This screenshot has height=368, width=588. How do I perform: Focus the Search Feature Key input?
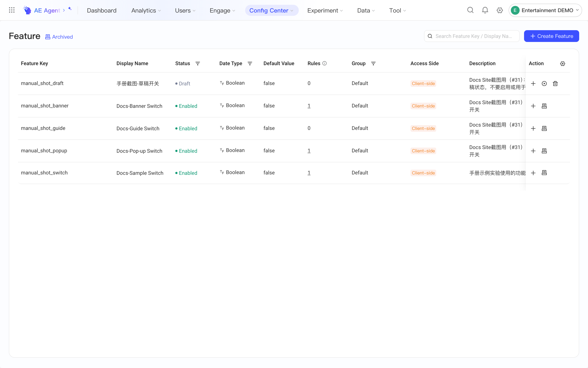(x=472, y=36)
